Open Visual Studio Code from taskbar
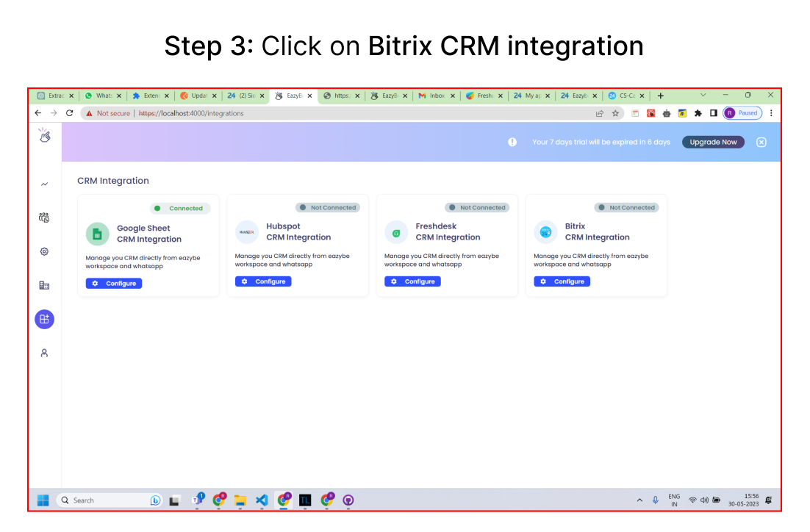The width and height of the screenshot is (810, 532). point(262,500)
